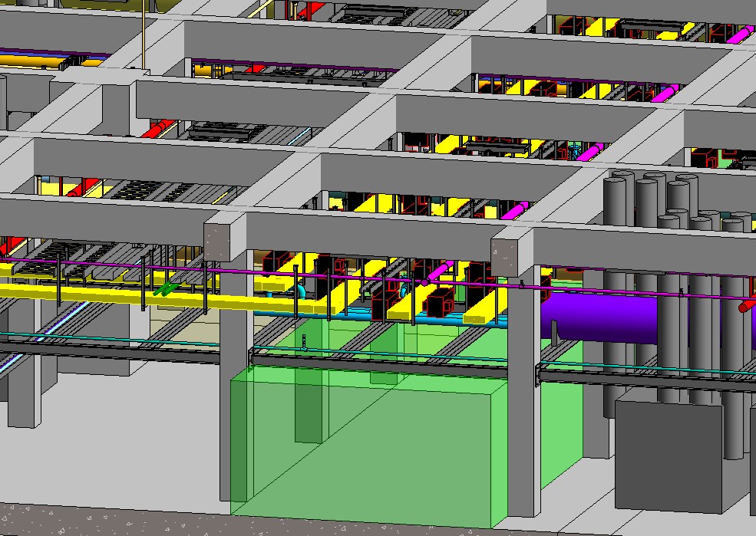Click the red pipe end at right edge
The height and width of the screenshot is (536, 756).
747,305
